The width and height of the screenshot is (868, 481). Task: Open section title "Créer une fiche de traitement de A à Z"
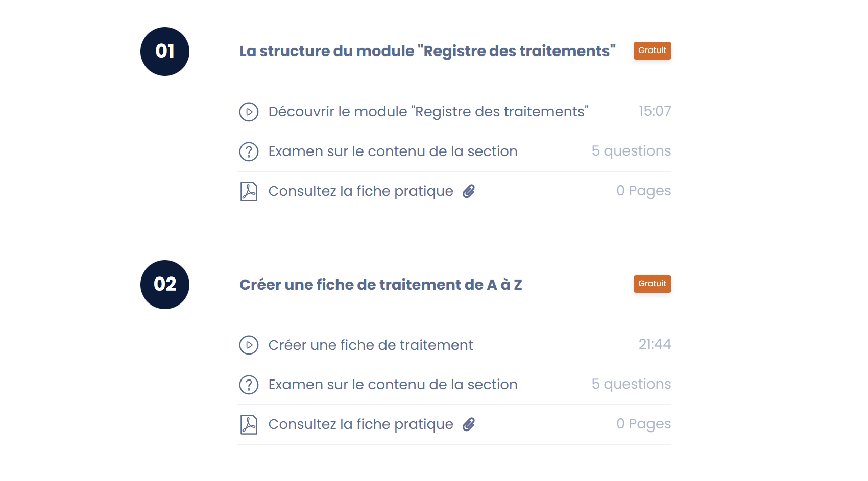tap(380, 285)
